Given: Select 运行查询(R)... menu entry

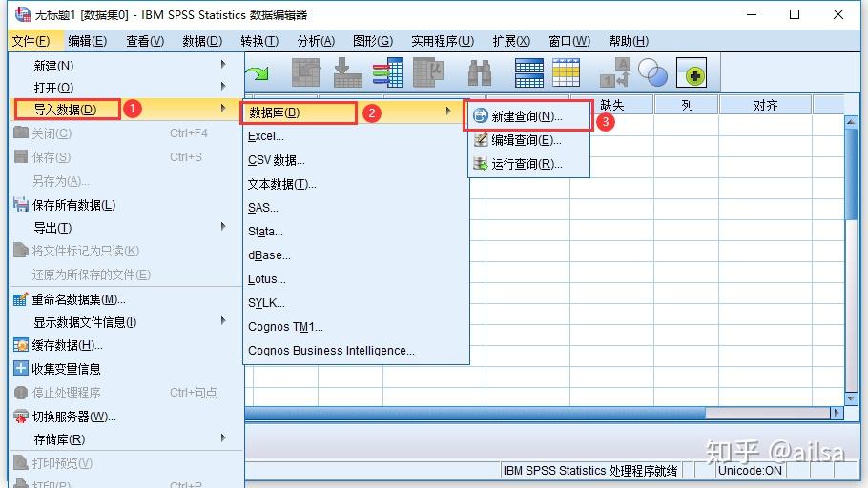Looking at the screenshot, I should (x=528, y=164).
